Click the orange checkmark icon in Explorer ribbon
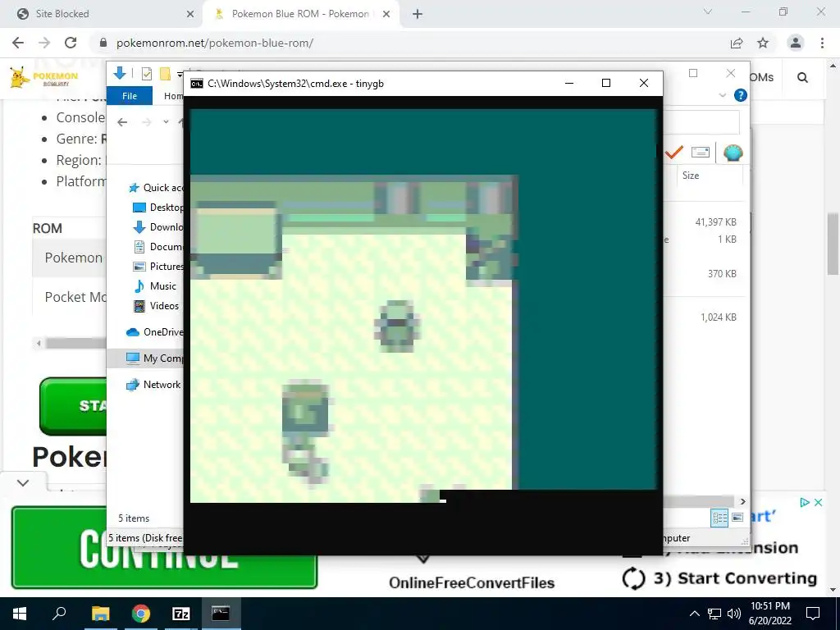The image size is (840, 630). [x=673, y=153]
